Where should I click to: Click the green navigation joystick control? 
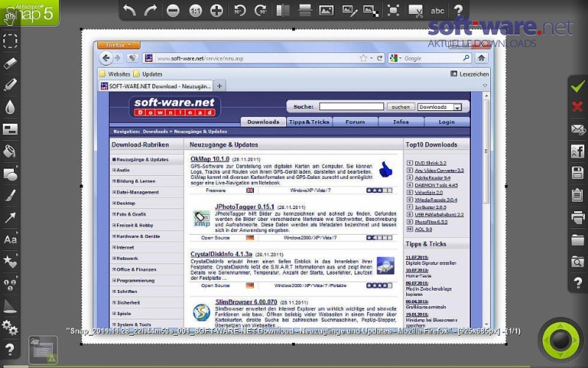[561, 340]
